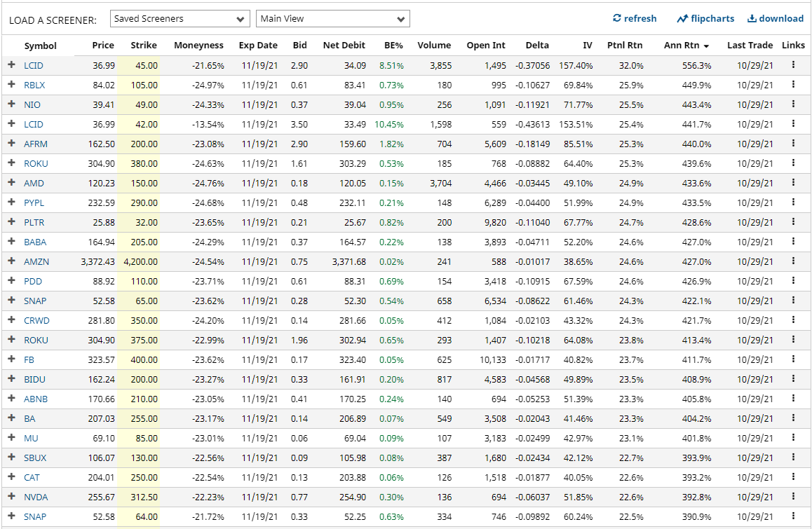Open the Saved Screeners dropdown
The width and height of the screenshot is (812, 529).
click(x=180, y=19)
